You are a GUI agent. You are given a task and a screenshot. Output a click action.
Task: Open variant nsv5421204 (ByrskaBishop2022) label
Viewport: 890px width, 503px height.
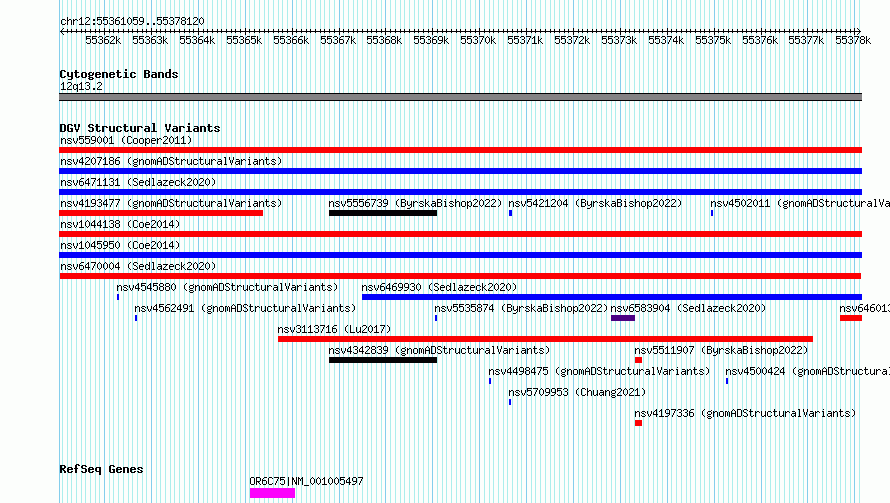[595, 203]
